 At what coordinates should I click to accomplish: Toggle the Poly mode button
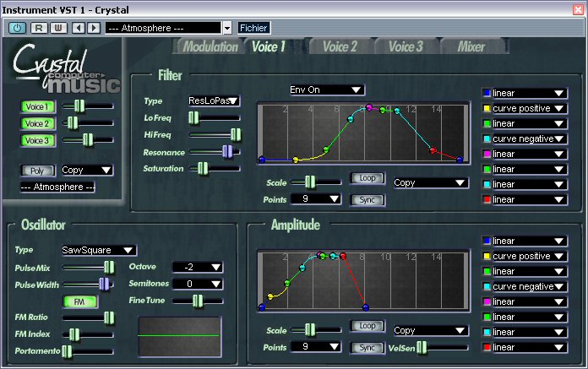coord(37,171)
